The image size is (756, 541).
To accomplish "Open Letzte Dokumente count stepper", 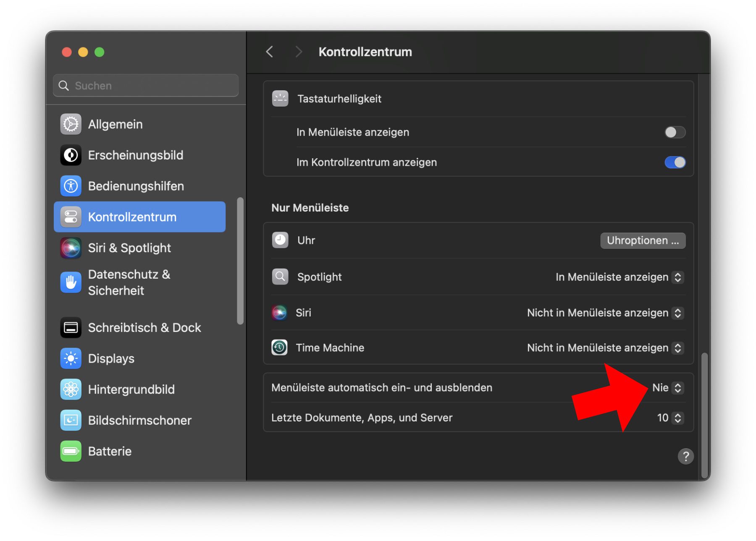I will pyautogui.click(x=670, y=418).
